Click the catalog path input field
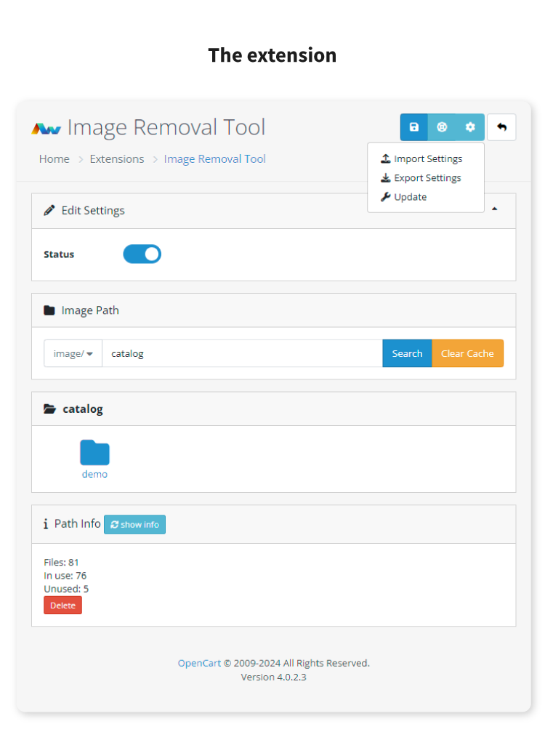Viewport: 545px width, 756px height. (x=242, y=354)
